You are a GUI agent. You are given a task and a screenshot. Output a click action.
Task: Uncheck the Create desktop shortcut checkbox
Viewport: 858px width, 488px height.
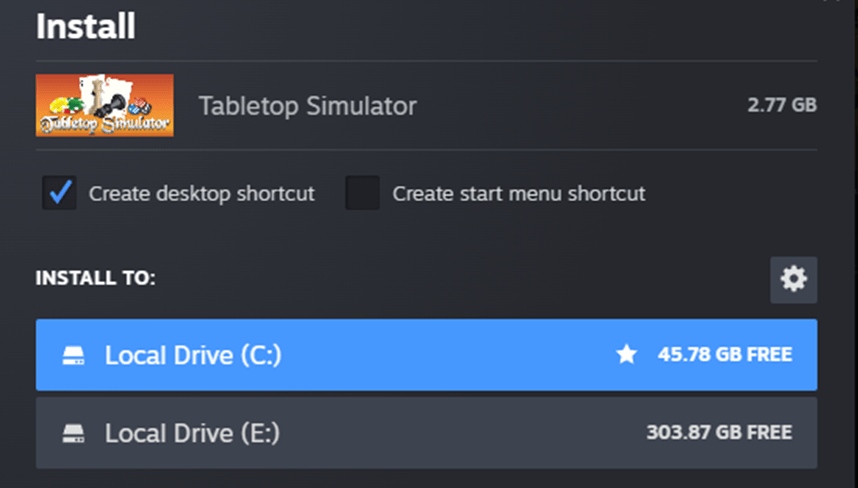(60, 193)
